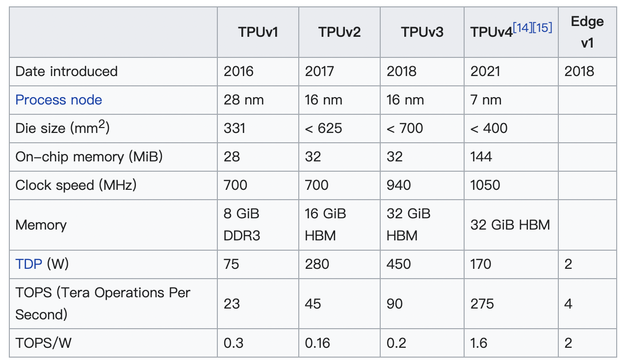Select the "1050" clock speed cell
Image resolution: width=627 pixels, height=364 pixels.
[485, 185]
